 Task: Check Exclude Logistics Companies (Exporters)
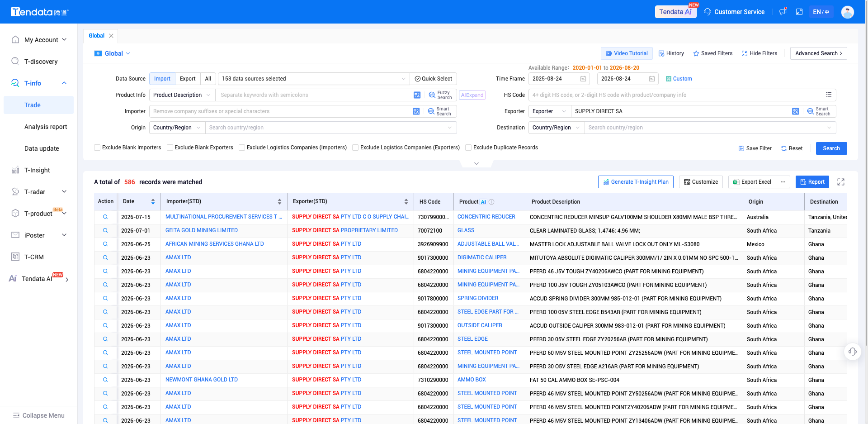(355, 148)
